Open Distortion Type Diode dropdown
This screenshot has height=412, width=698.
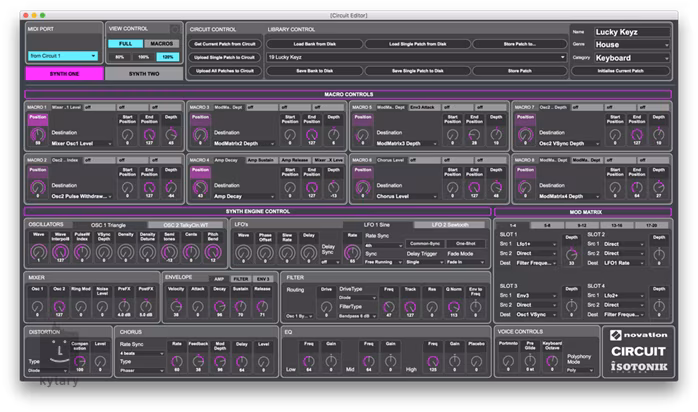click(48, 370)
